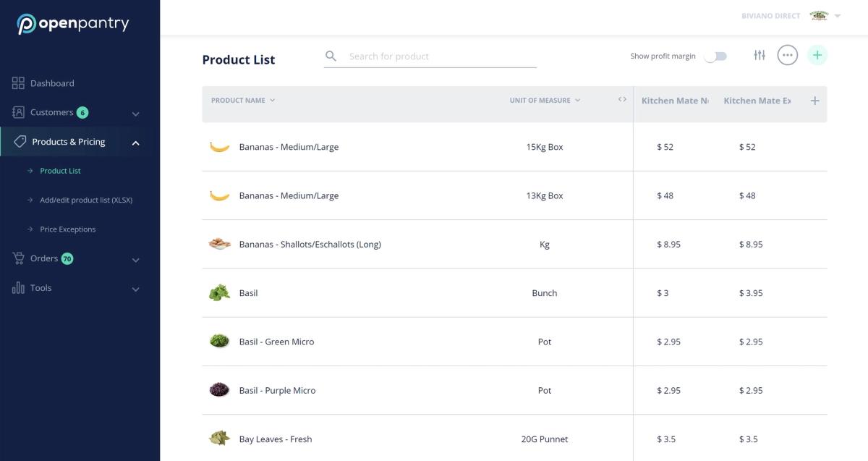Open the OpenPantry logo home link

(72, 24)
